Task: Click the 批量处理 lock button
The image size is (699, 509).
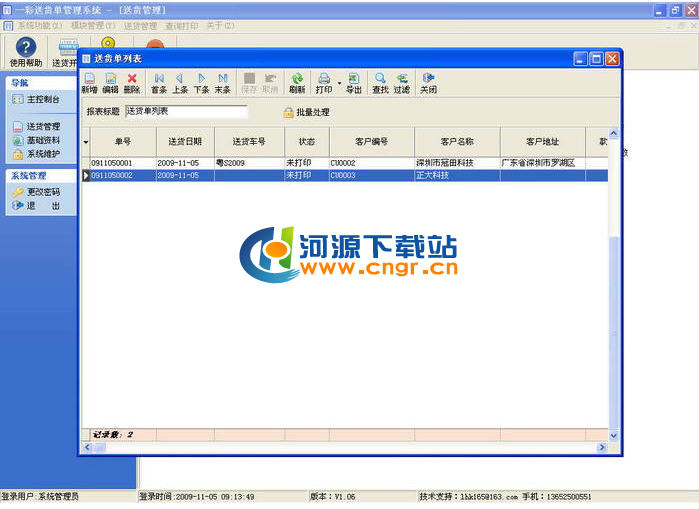Action: (307, 112)
